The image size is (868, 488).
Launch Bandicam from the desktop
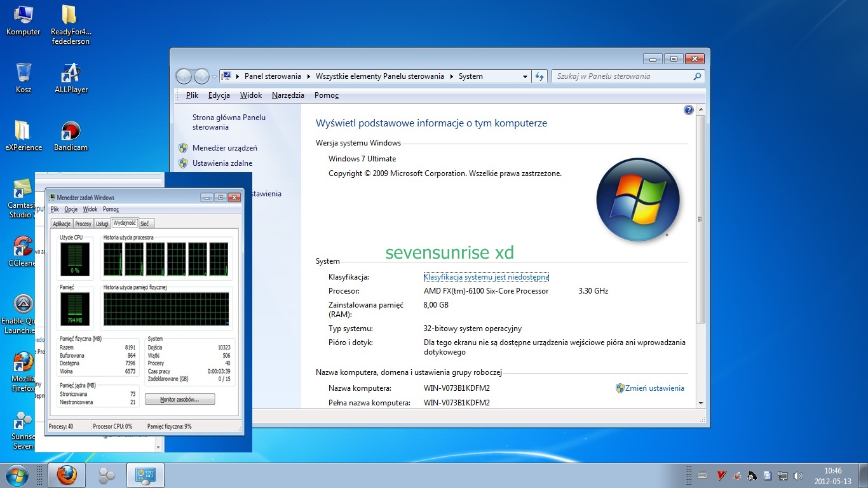71,136
